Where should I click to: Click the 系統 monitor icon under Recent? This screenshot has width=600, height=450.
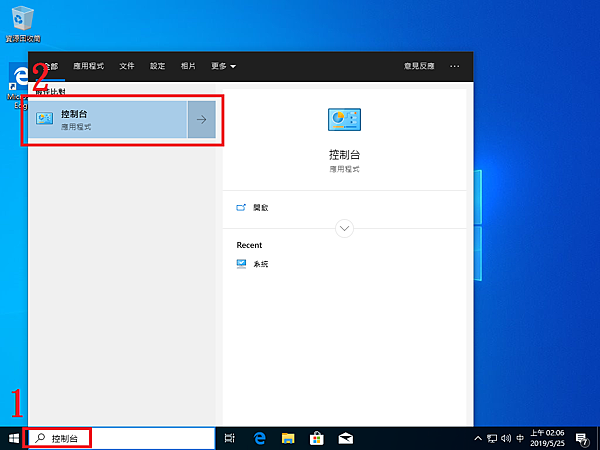[x=241, y=264]
